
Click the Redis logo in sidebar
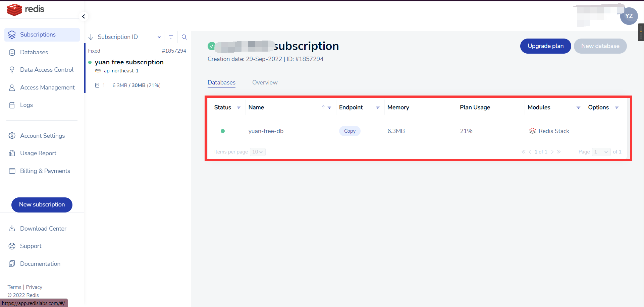pyautogui.click(x=25, y=9)
